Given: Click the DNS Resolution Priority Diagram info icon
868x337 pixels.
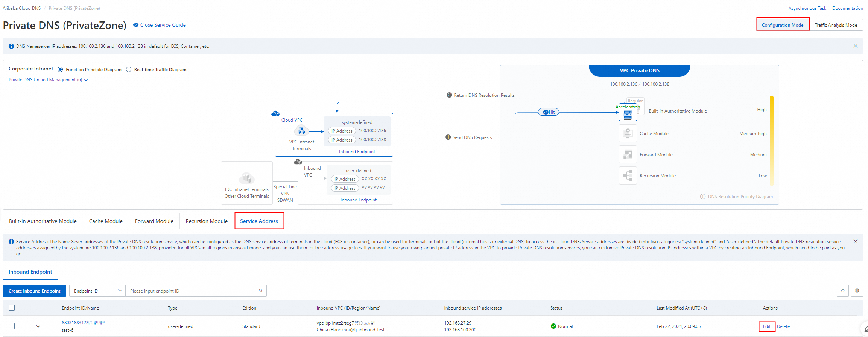Looking at the screenshot, I should 703,197.
